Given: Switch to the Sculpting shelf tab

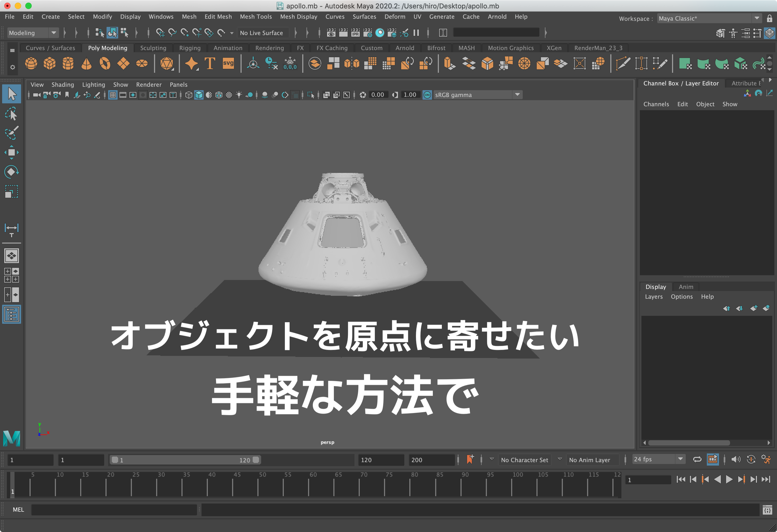Looking at the screenshot, I should [153, 48].
